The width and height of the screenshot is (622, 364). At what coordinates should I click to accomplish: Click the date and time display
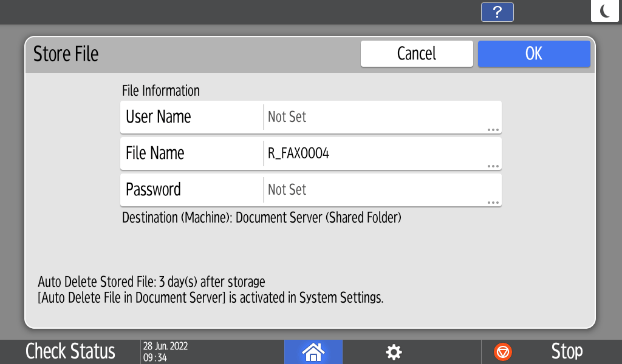165,351
